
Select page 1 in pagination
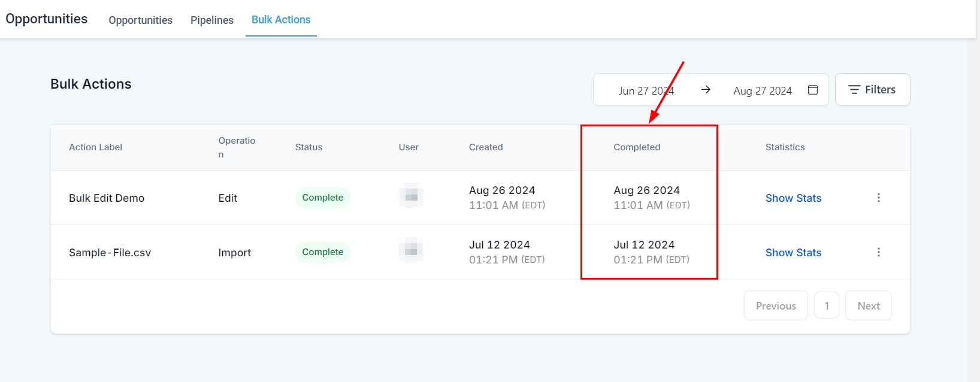827,306
